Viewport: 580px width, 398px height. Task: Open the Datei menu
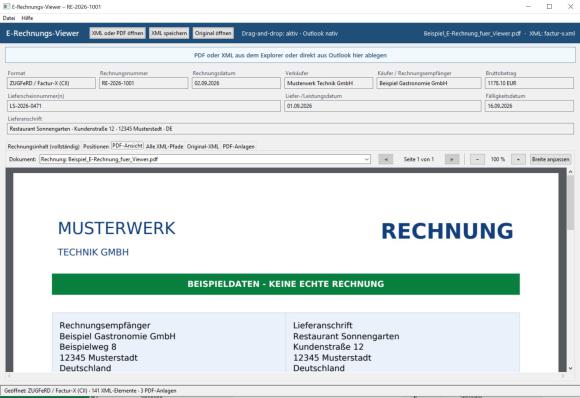[9, 18]
